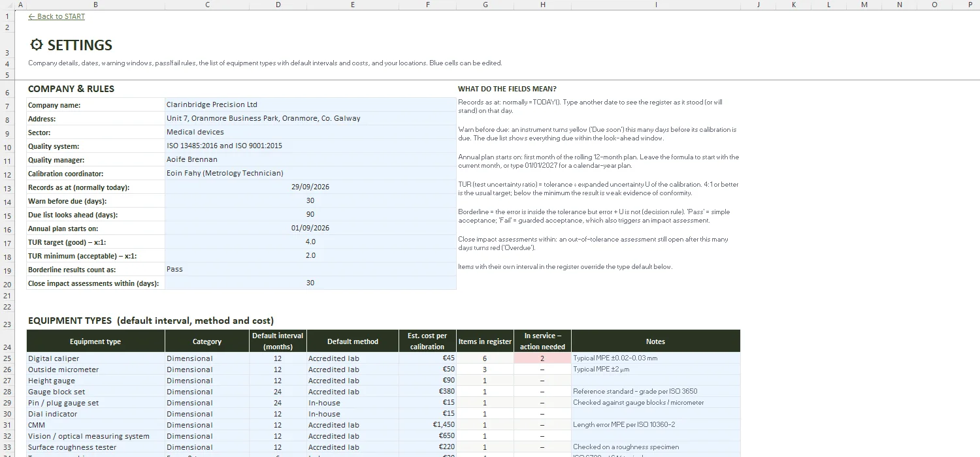This screenshot has height=457, width=980.
Task: Select the 'Due list looks ahead' value 90
Action: 310,214
